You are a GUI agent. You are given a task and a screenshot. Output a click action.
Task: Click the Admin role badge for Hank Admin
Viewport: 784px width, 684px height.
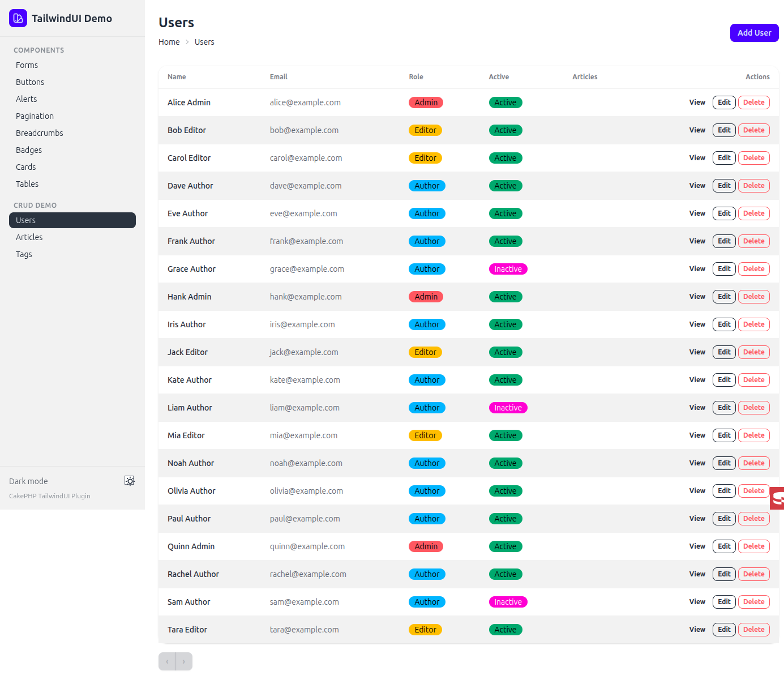[426, 297]
